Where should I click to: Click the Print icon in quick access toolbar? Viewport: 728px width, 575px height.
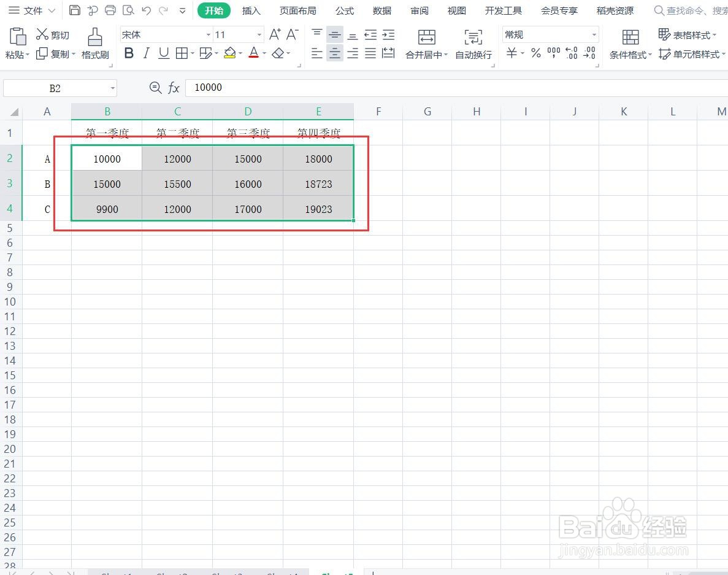pyautogui.click(x=110, y=10)
